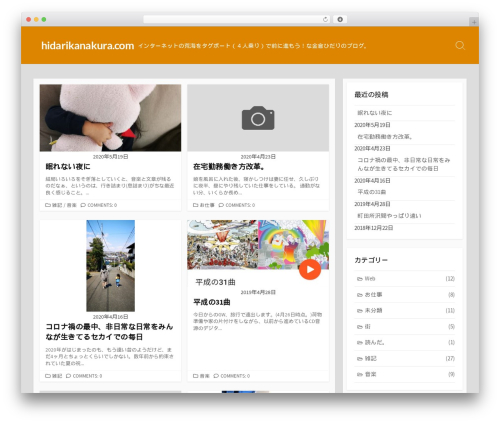The image size is (500, 423).
Task: Open COMMENTS: 0 link of 在宅勤務 post
Action: 240,205
